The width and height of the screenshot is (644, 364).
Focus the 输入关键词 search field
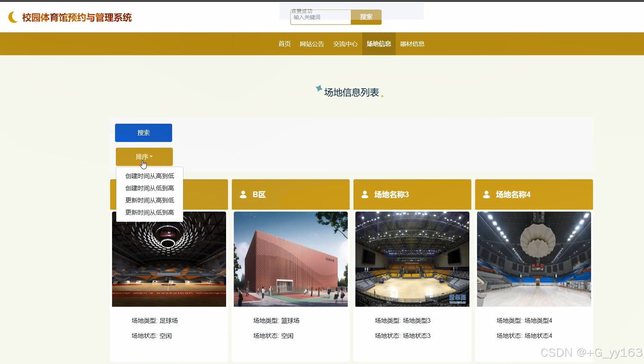coord(320,17)
